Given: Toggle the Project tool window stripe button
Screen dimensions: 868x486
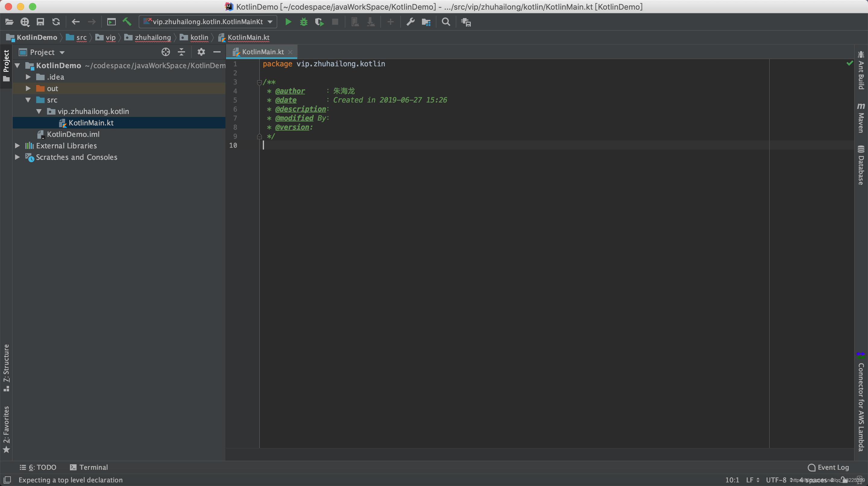Looking at the screenshot, I should pos(6,66).
